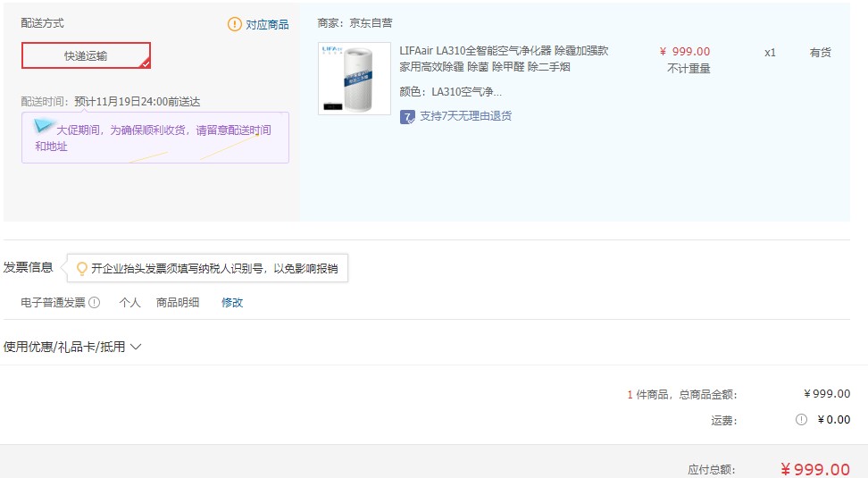Click the item price ¥ 999.00
This screenshot has height=478, width=868.
coord(685,52)
